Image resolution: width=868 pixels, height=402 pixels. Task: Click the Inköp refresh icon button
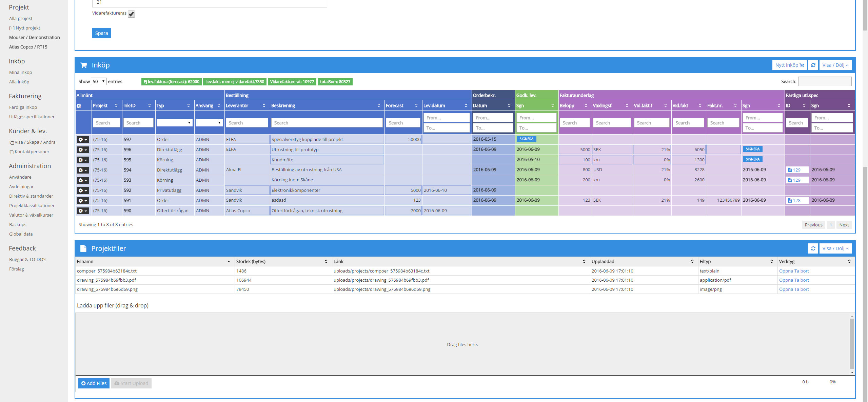[813, 65]
